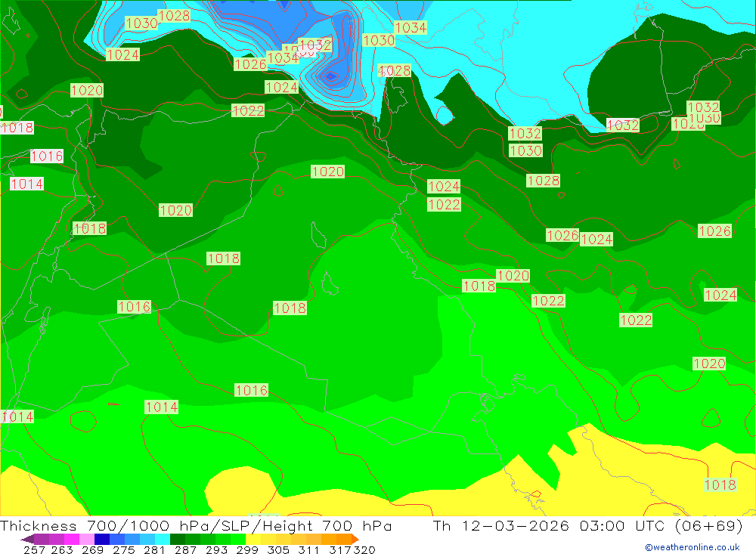Image resolution: width=756 pixels, height=554 pixels.
Task: Click the 1026 label touching the 1024 label
Action: coord(562,235)
